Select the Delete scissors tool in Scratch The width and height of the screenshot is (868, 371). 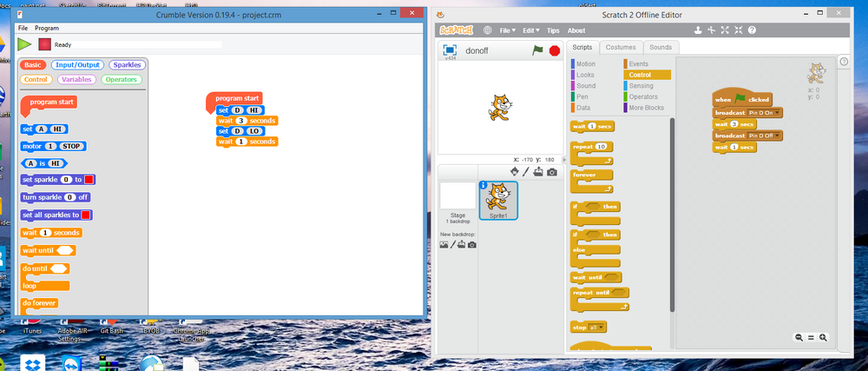(712, 30)
